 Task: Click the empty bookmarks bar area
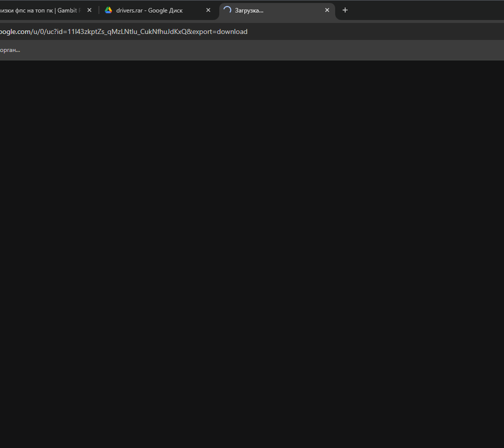pos(250,50)
